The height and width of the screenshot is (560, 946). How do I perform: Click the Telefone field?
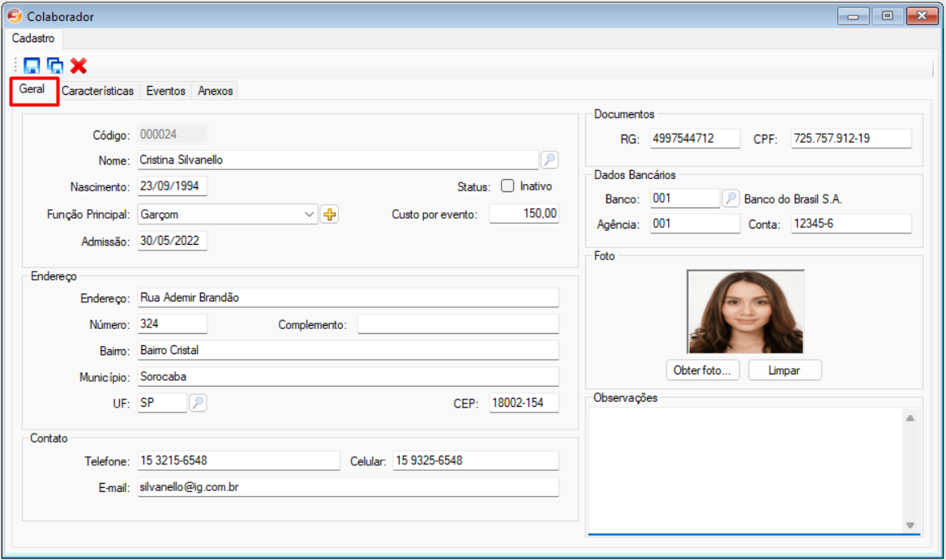(238, 460)
